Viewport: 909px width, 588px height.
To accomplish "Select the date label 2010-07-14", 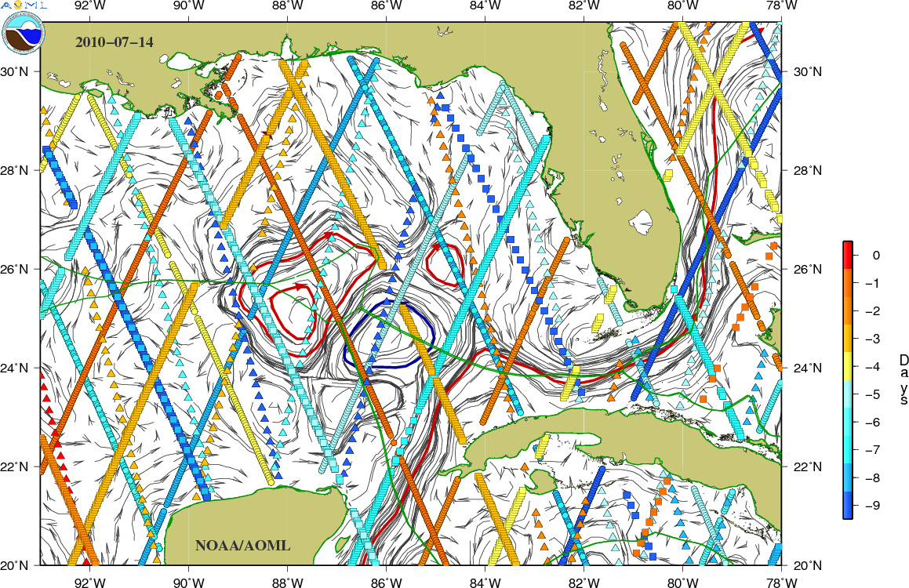I will [115, 42].
